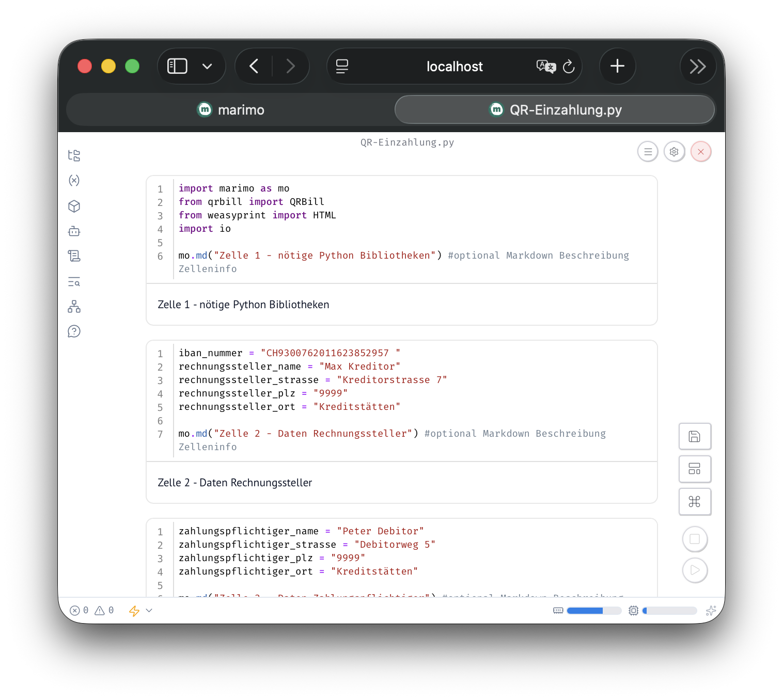Click the zahlungspflichtiger_name line
This screenshot has height=700, width=783.
[x=301, y=531]
